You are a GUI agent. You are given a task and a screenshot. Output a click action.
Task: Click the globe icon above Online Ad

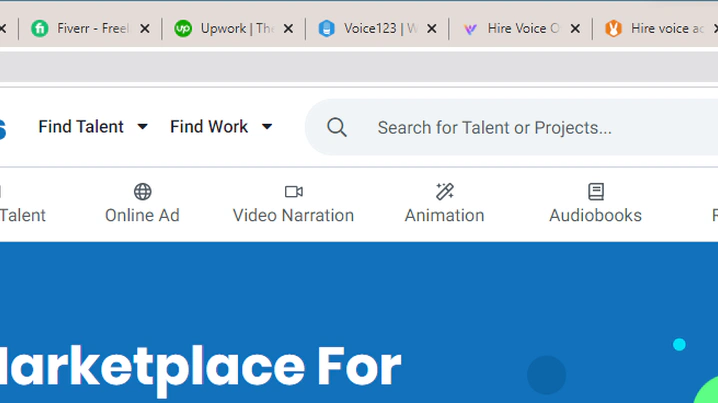click(142, 191)
